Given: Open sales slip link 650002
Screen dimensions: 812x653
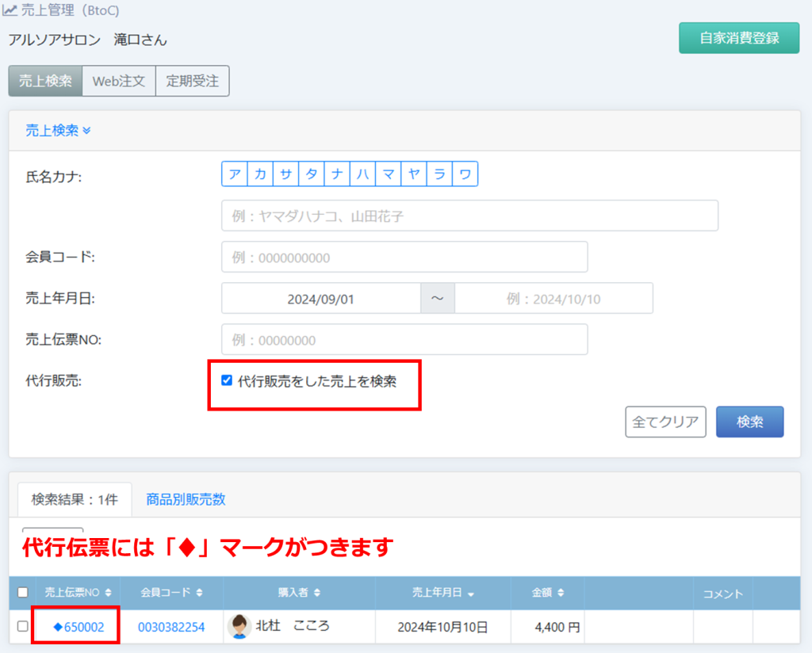Looking at the screenshot, I should [x=82, y=627].
